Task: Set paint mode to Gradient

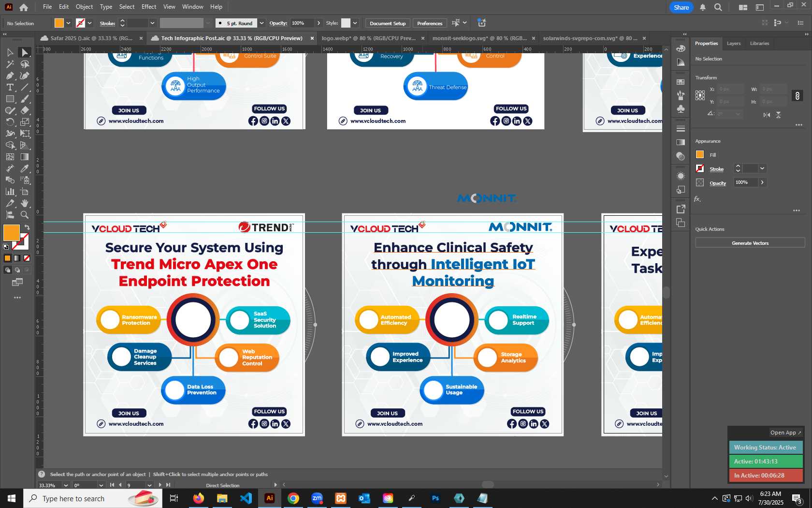Action: [x=17, y=258]
